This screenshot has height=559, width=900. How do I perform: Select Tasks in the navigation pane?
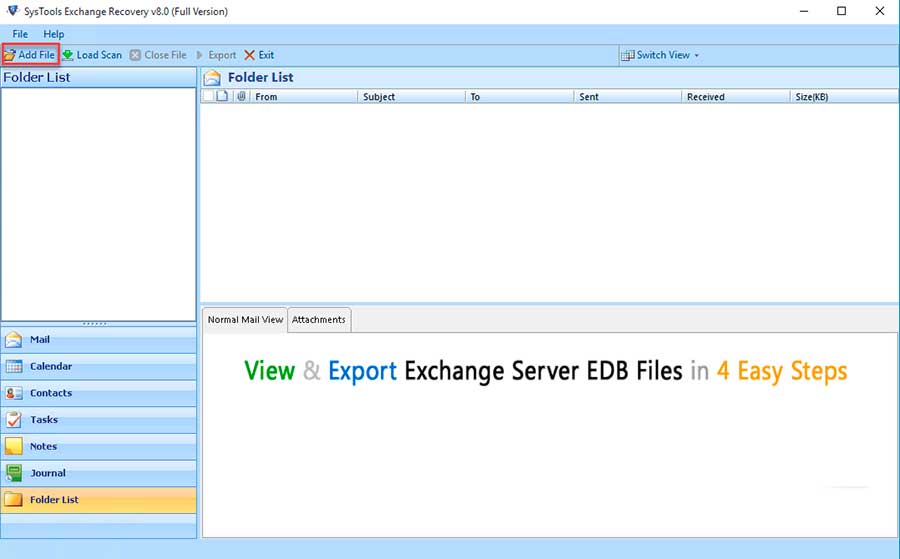tap(99, 420)
